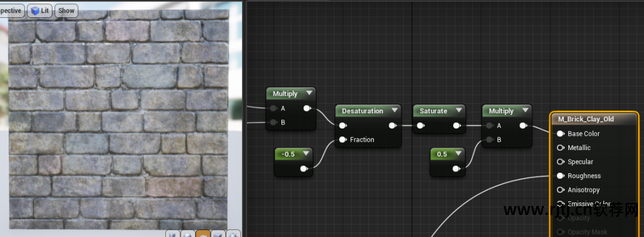
Task: Select the Saturate node title
Action: (x=434, y=111)
